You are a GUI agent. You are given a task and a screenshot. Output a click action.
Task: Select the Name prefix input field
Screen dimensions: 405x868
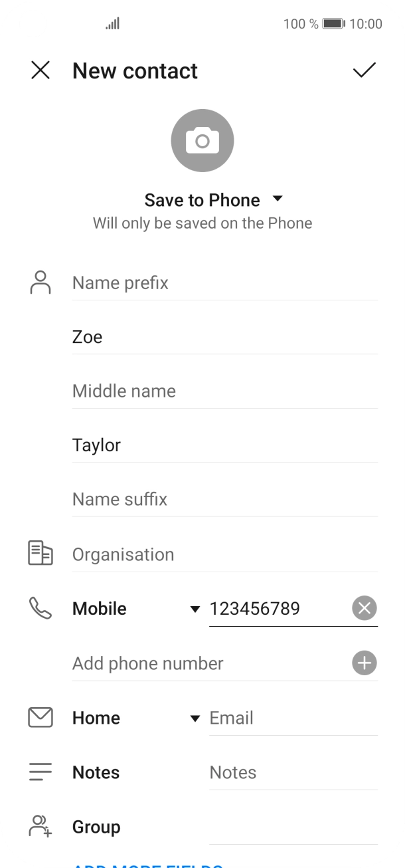(199, 282)
